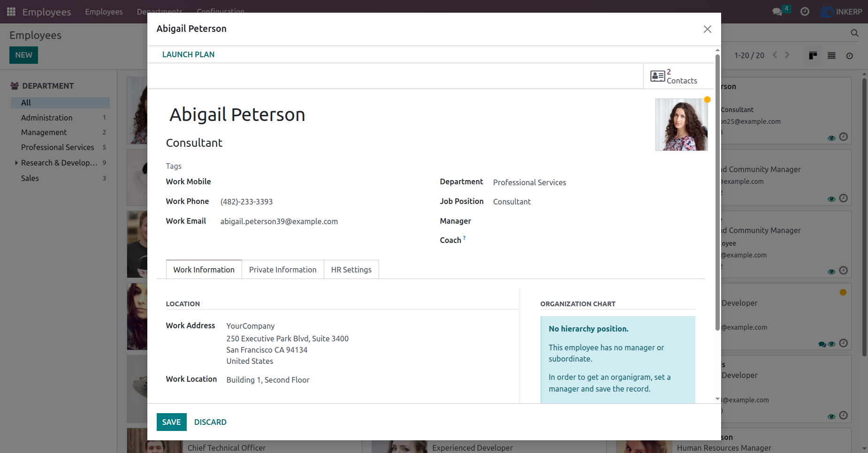Image resolution: width=868 pixels, height=453 pixels.
Task: Click the eye icon on second Community Manager card
Action: [x=831, y=272]
